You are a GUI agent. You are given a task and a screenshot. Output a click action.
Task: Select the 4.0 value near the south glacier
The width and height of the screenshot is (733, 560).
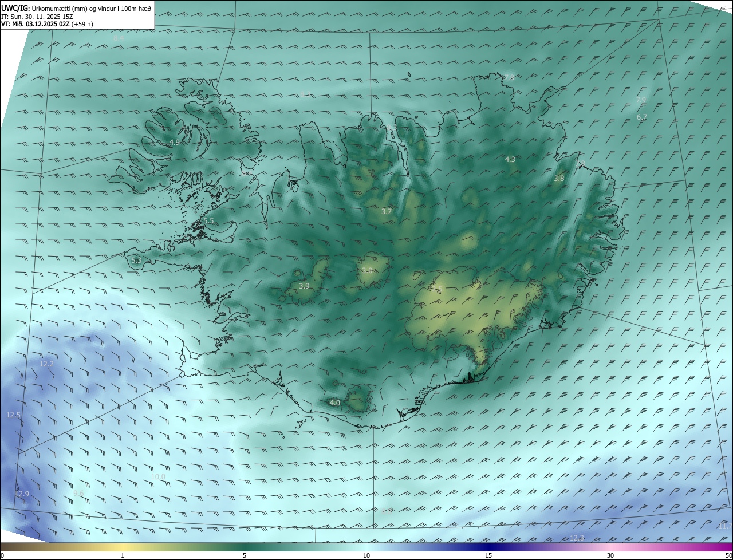tap(335, 403)
